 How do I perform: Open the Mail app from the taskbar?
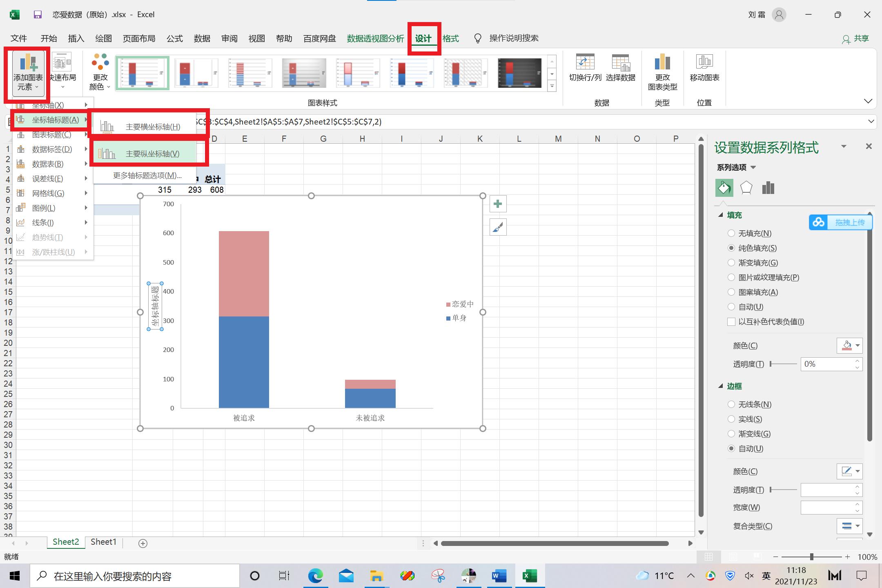[346, 576]
